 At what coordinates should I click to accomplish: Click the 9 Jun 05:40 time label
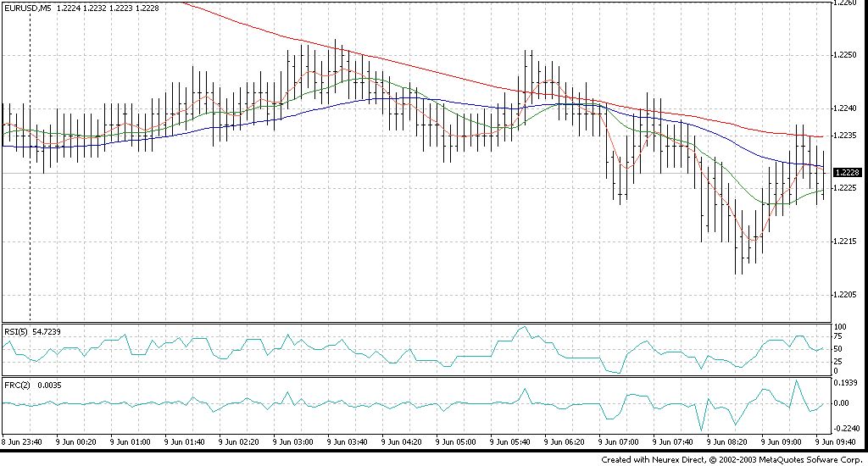coord(509,441)
